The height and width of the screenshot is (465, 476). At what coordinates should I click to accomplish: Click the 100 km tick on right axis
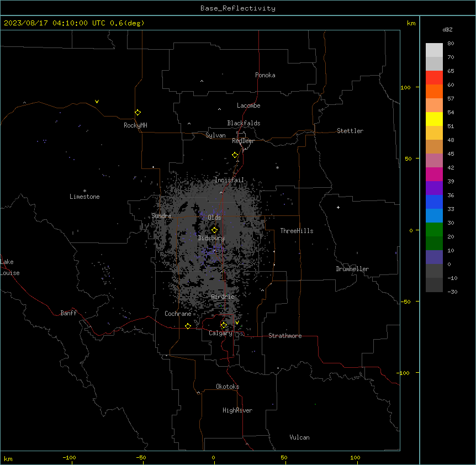pyautogui.click(x=405, y=87)
